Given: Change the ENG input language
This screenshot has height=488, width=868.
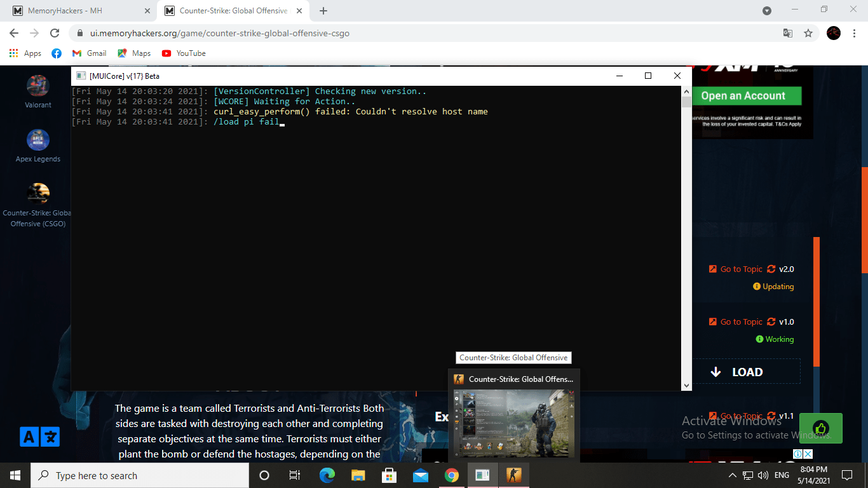Looking at the screenshot, I should (x=782, y=475).
